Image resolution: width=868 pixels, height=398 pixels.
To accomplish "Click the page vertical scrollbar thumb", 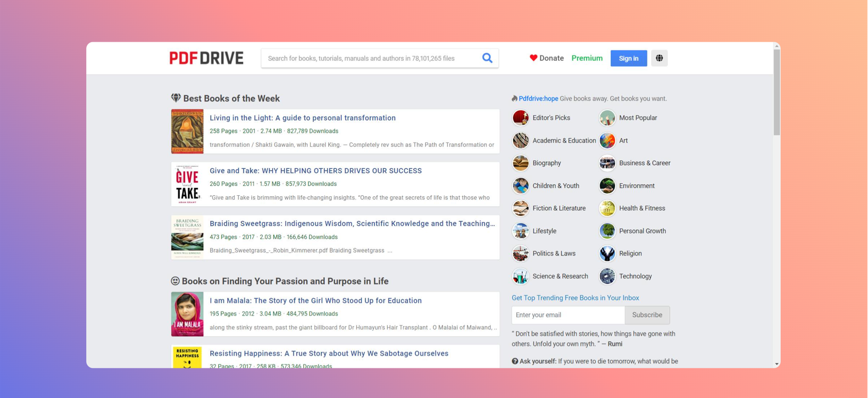I will [776, 92].
